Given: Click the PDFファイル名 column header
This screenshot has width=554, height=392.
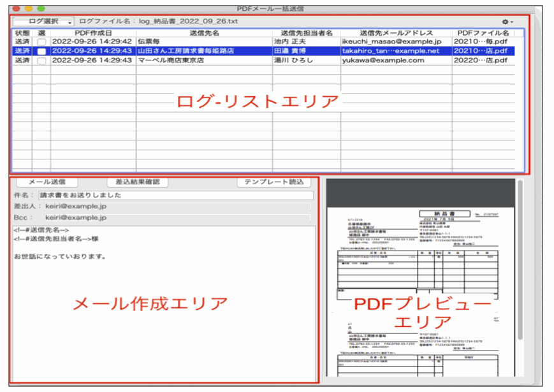Looking at the screenshot, I should [483, 33].
